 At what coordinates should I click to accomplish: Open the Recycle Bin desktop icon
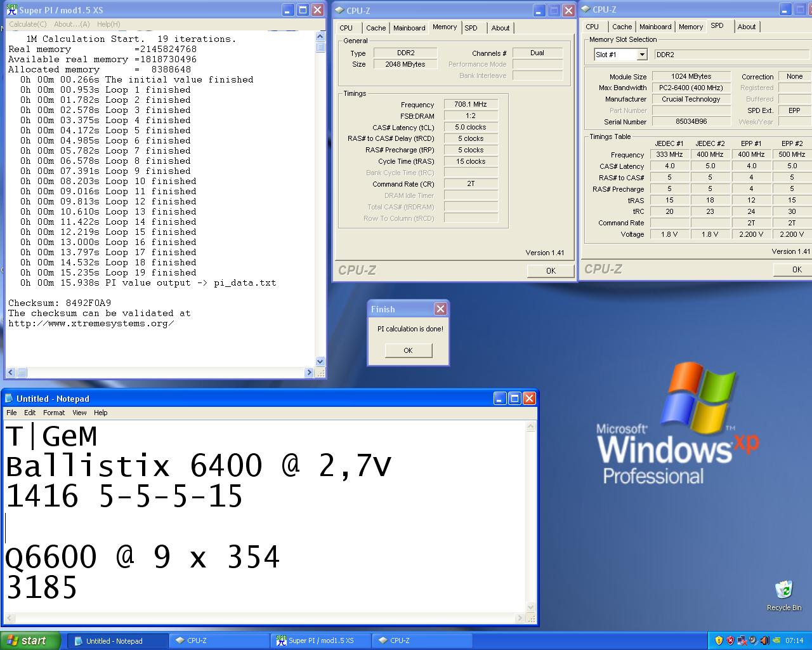[783, 595]
